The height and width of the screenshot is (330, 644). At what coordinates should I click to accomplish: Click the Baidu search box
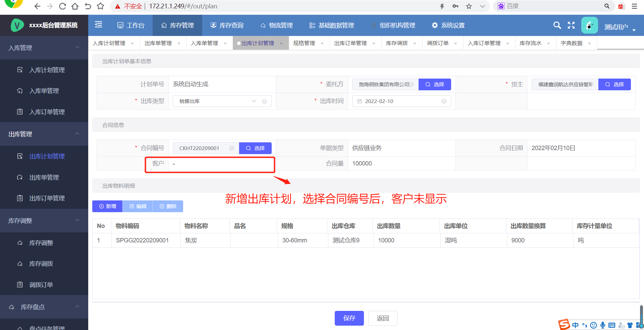553,6
